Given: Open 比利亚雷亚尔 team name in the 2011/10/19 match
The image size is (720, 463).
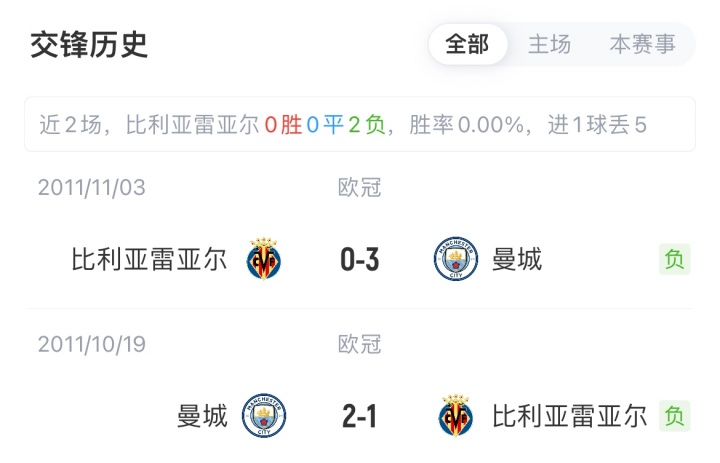Looking at the screenshot, I should pyautogui.click(x=570, y=415).
